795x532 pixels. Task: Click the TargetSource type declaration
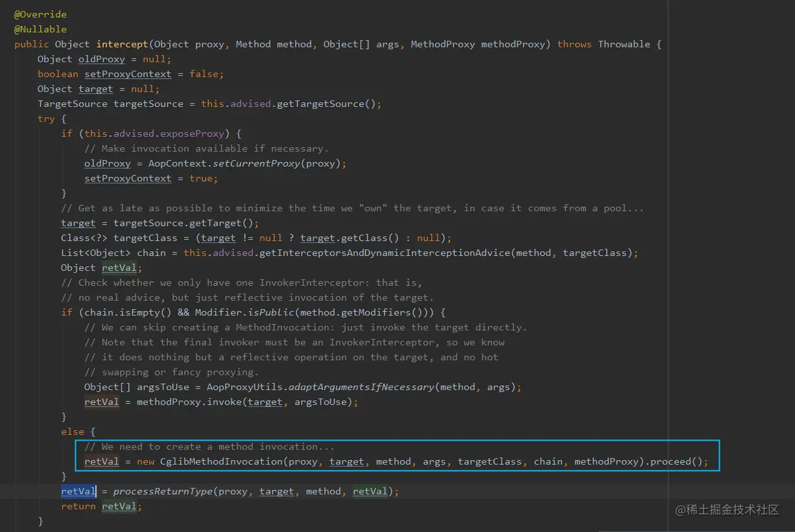pyautogui.click(x=73, y=104)
